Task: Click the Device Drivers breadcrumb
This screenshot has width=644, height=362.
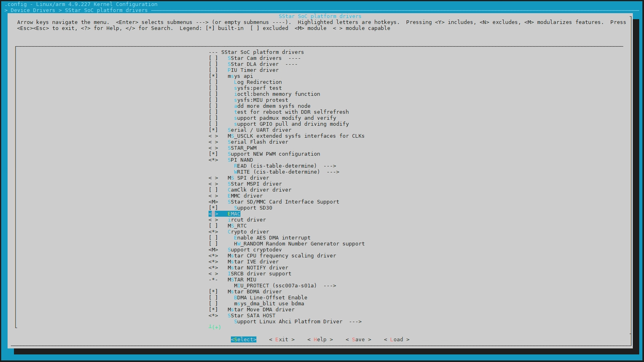Action: pyautogui.click(x=33, y=10)
